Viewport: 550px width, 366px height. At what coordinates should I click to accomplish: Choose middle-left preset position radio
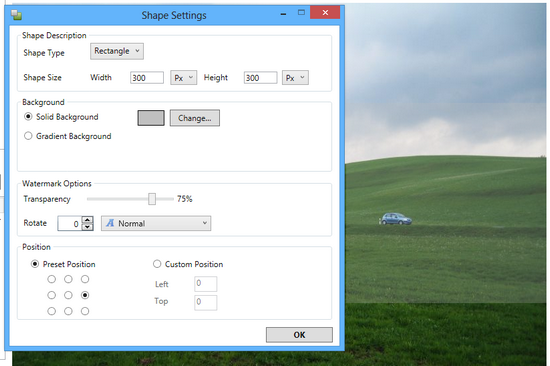tap(52, 295)
